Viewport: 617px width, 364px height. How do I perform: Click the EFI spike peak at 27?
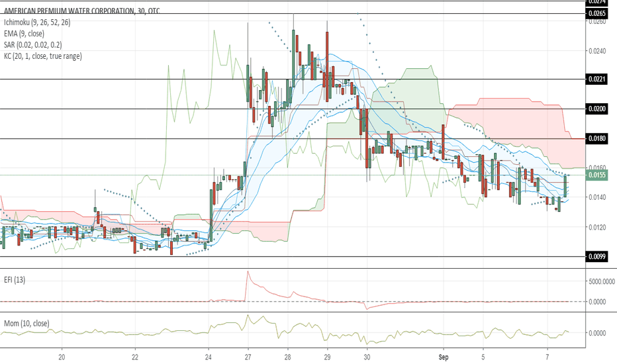pos(248,271)
